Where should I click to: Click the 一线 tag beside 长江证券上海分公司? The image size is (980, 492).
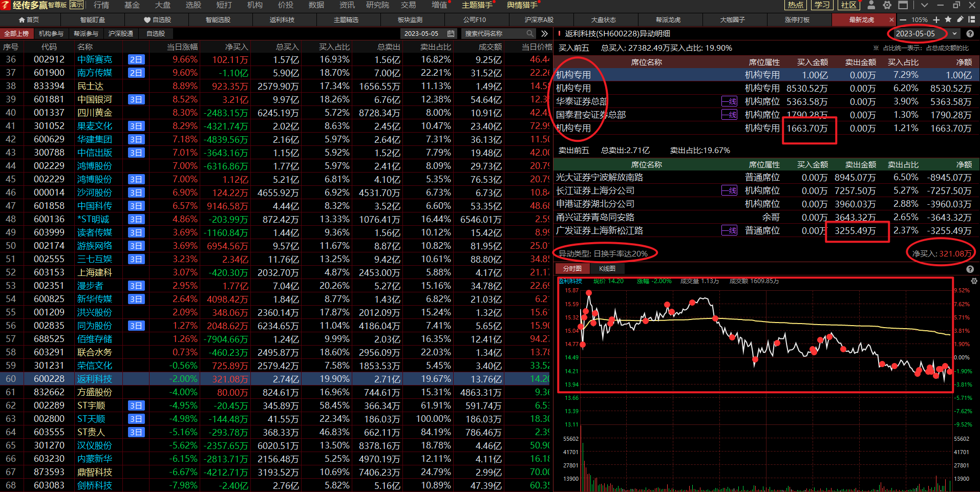tap(729, 190)
